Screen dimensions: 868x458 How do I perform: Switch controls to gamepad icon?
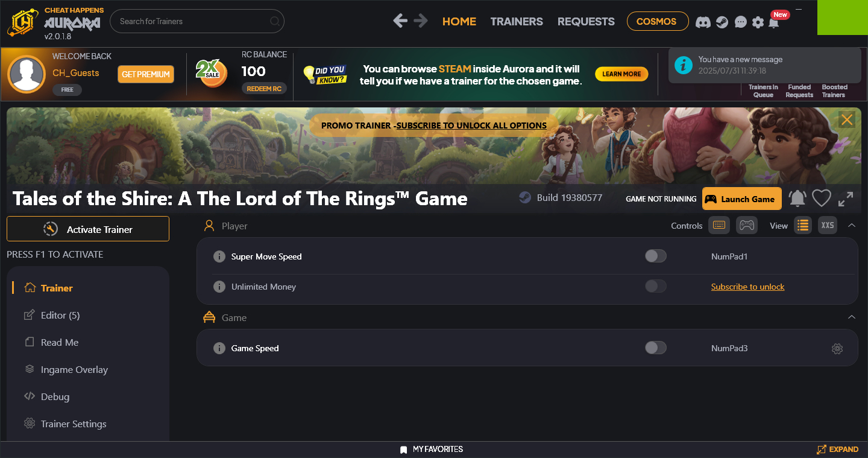point(747,226)
